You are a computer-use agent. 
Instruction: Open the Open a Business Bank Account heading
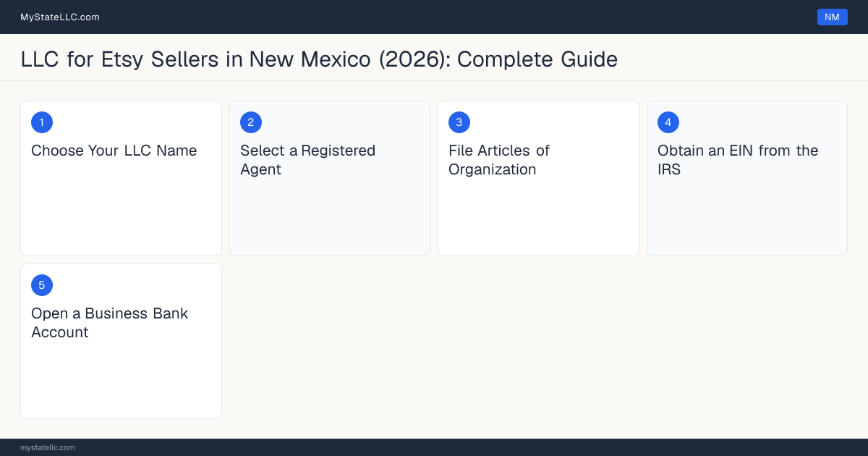click(110, 323)
